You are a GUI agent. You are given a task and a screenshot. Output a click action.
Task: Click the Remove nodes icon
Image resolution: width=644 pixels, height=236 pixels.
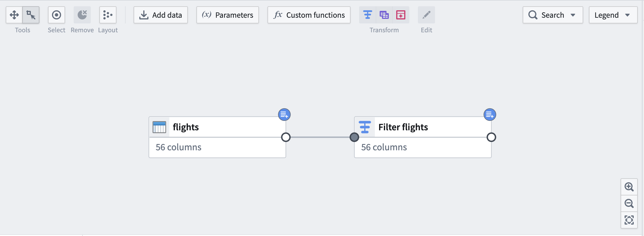[82, 15]
